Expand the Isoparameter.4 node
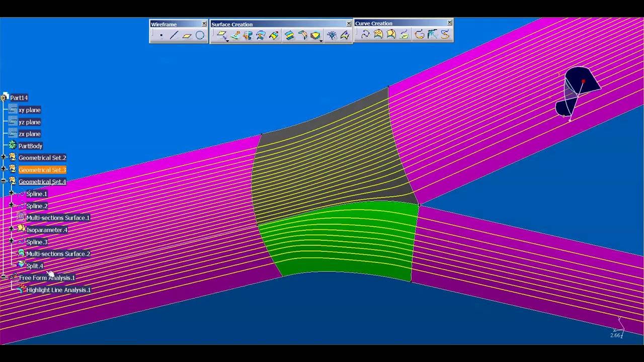The height and width of the screenshot is (362, 644). tap(12, 229)
